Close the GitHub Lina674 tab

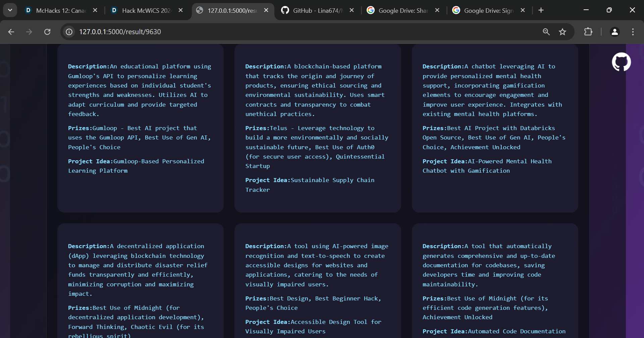pos(352,10)
